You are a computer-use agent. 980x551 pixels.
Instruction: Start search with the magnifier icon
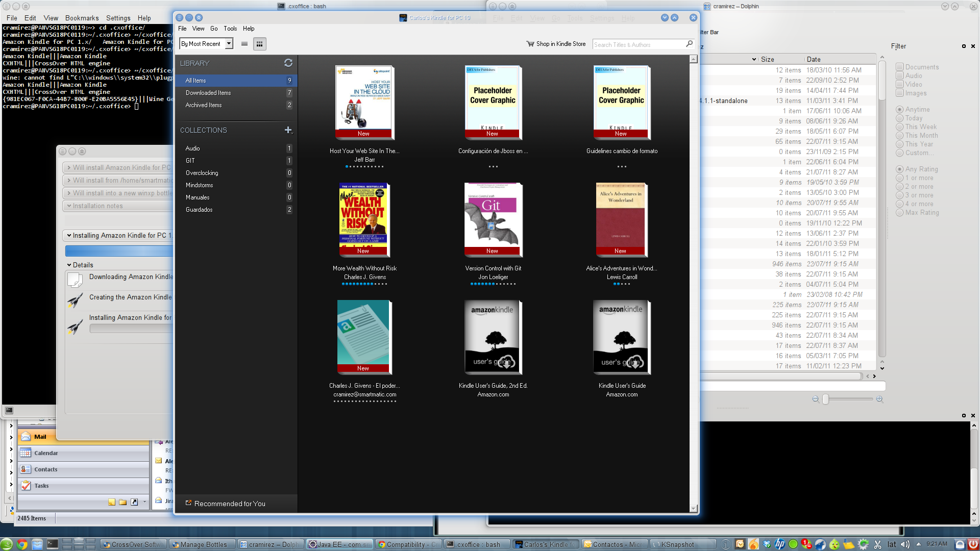click(x=689, y=44)
